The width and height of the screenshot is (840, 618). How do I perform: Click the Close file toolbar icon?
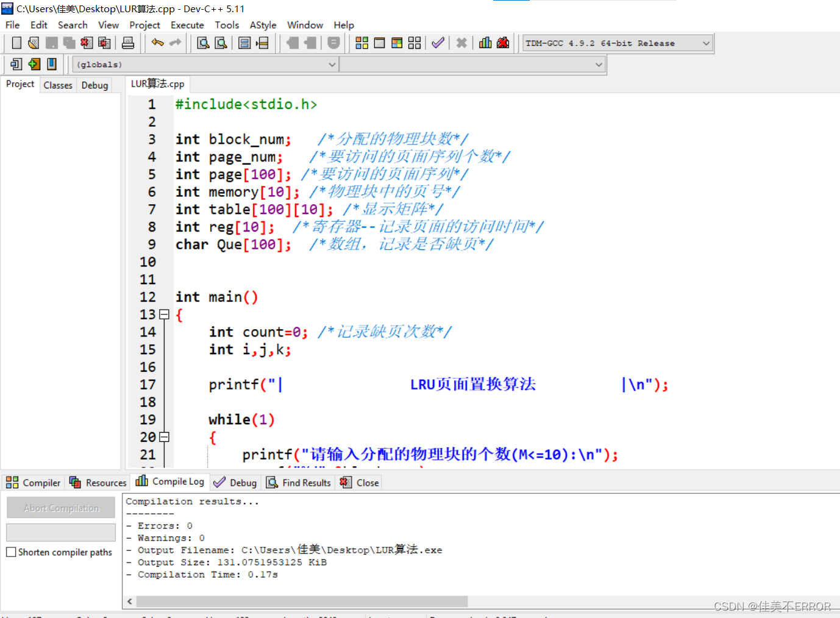(87, 43)
